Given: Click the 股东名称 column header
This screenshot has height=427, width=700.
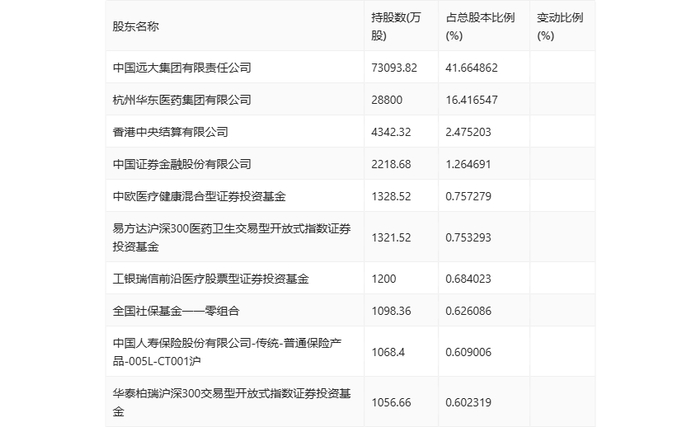Looking at the screenshot, I should point(136,26).
